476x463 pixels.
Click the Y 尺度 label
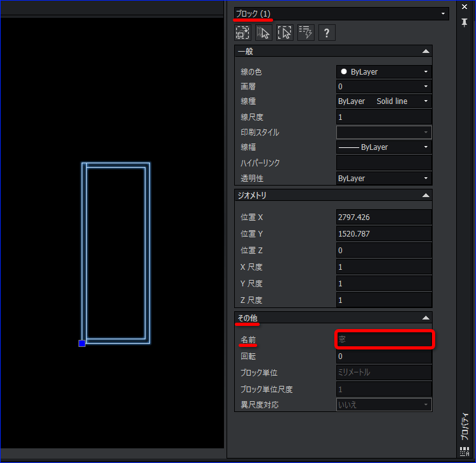pos(251,284)
